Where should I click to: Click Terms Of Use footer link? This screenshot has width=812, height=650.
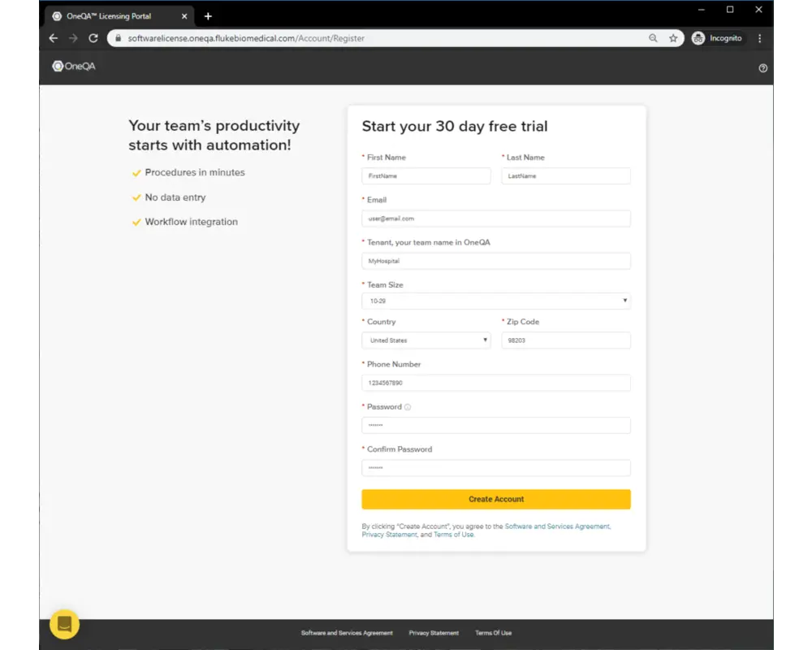(x=493, y=633)
